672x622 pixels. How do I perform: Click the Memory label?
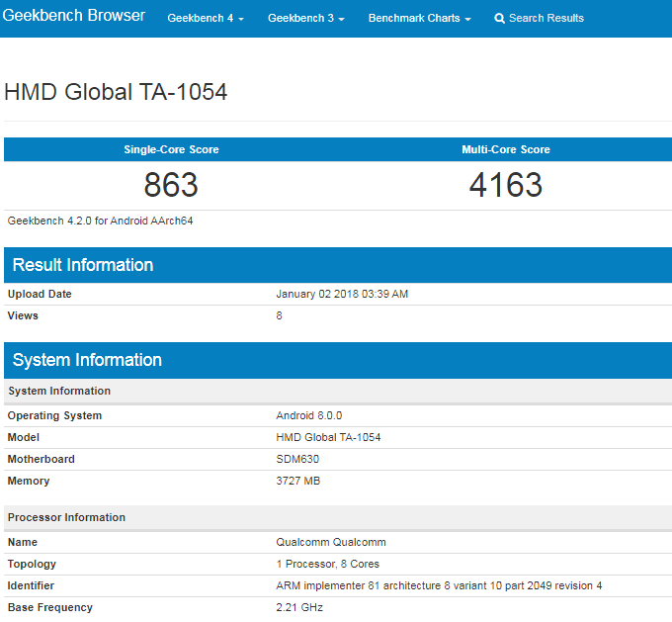(x=29, y=481)
